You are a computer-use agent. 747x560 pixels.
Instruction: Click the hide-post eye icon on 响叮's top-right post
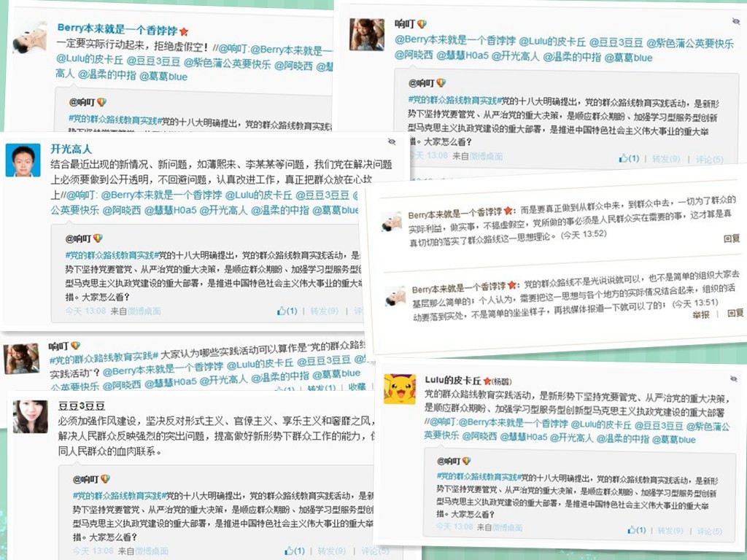[x=736, y=21]
